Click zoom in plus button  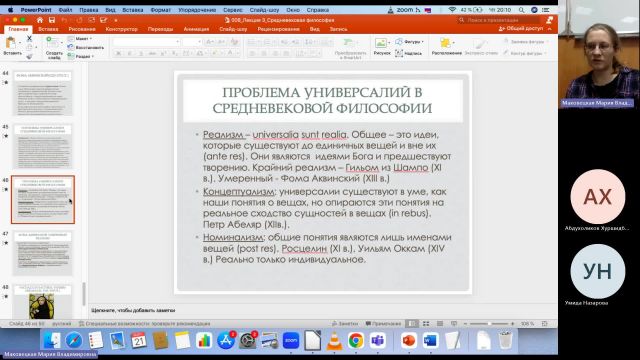click(x=513, y=324)
